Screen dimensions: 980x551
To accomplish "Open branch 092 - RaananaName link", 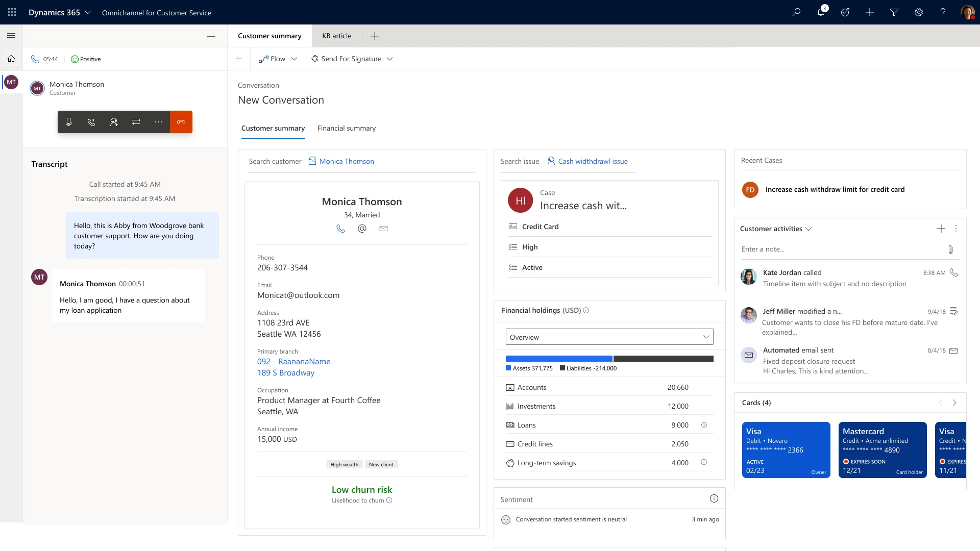I will [293, 361].
